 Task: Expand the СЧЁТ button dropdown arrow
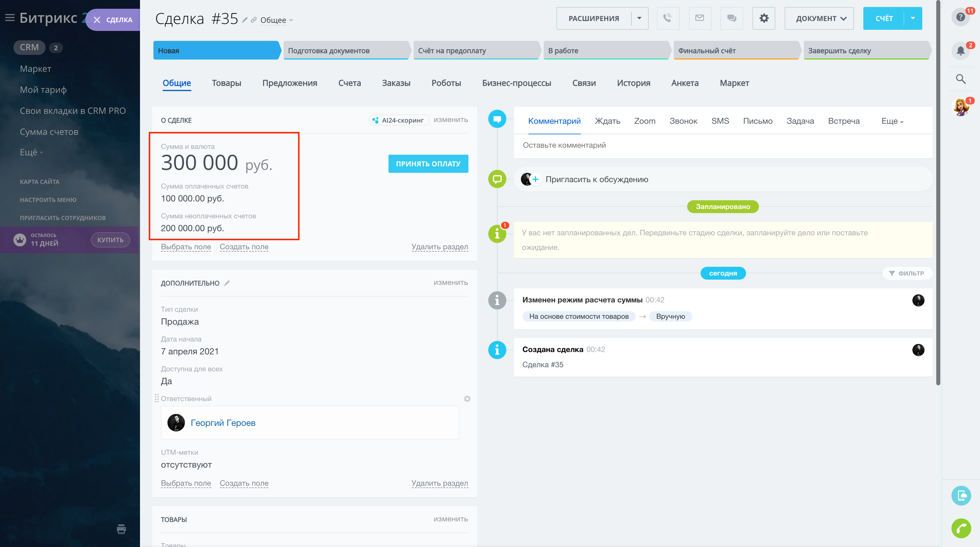click(x=913, y=18)
